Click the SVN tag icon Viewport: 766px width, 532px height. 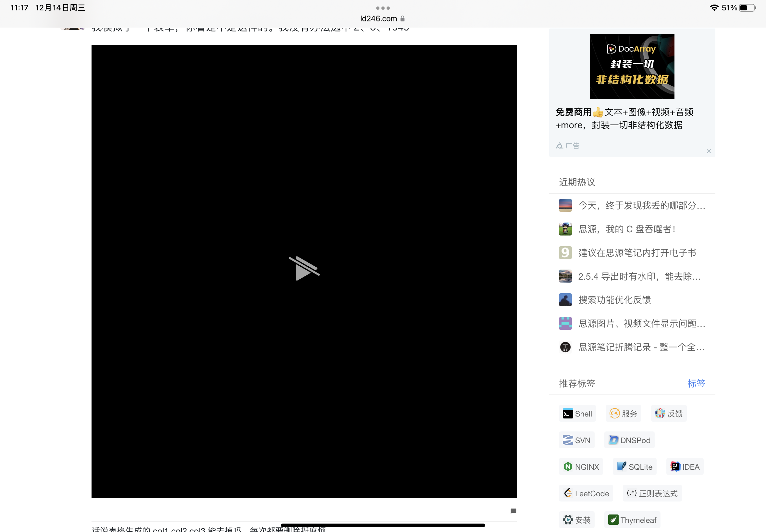click(x=568, y=440)
